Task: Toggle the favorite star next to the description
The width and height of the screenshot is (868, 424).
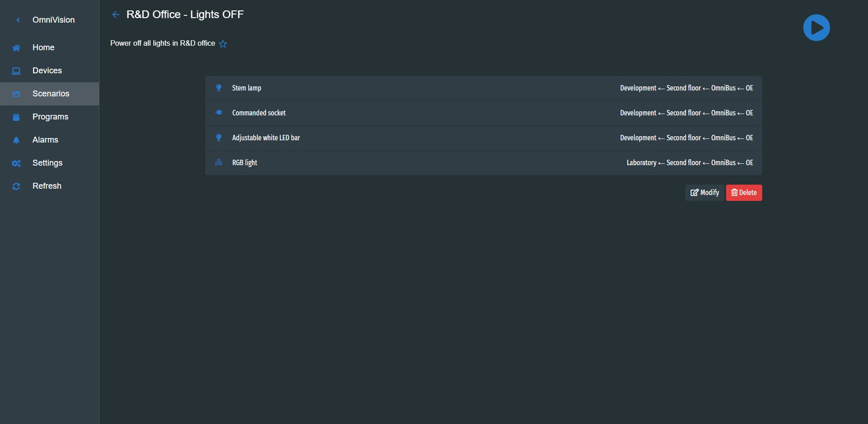Action: [x=223, y=44]
